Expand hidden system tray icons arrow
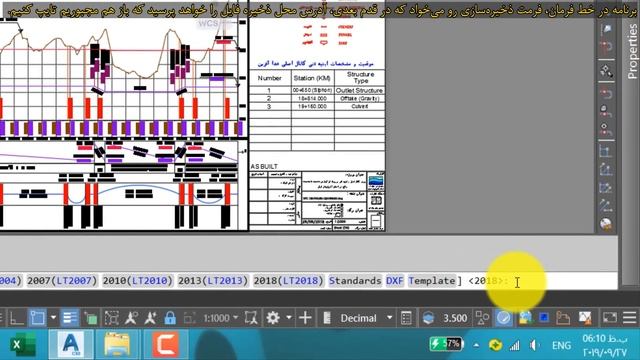 click(476, 345)
